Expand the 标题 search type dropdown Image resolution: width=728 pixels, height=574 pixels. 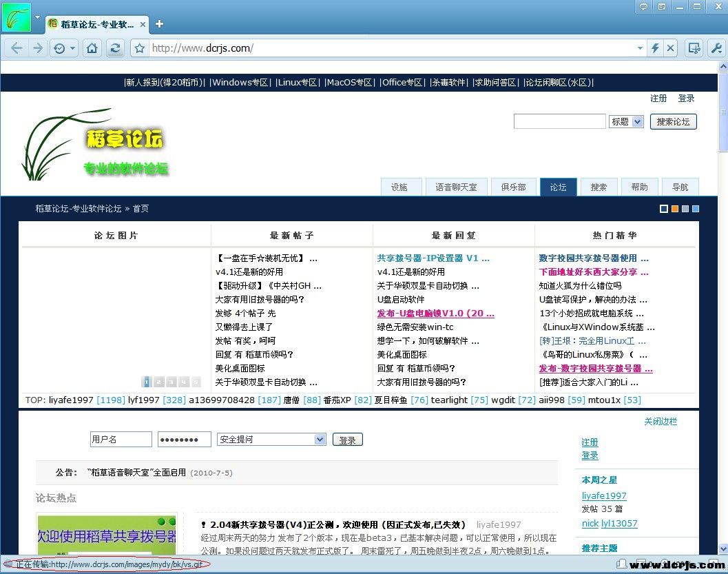(626, 122)
